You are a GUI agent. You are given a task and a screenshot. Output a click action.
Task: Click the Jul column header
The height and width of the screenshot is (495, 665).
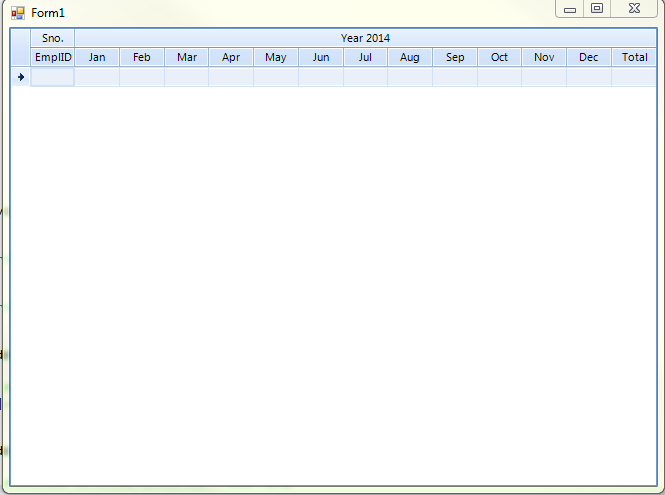pyautogui.click(x=365, y=57)
